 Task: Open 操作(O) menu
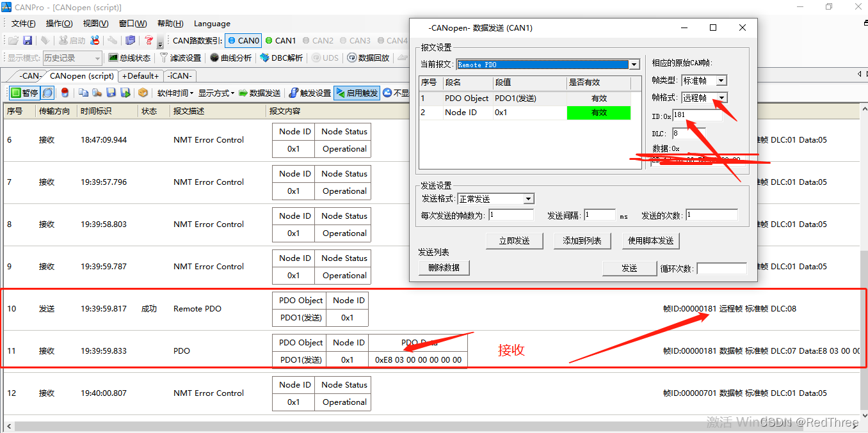(x=59, y=24)
